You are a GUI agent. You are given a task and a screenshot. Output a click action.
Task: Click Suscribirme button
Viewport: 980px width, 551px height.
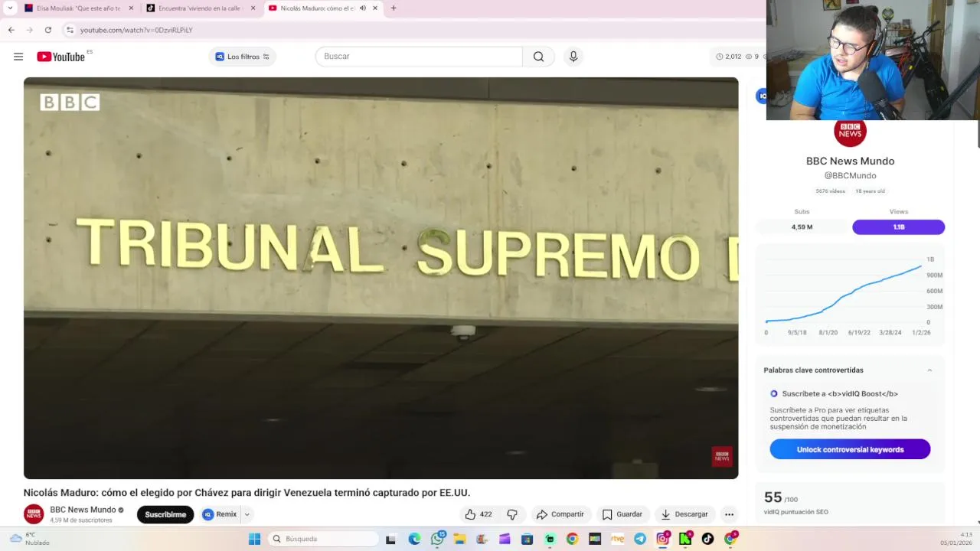point(165,514)
